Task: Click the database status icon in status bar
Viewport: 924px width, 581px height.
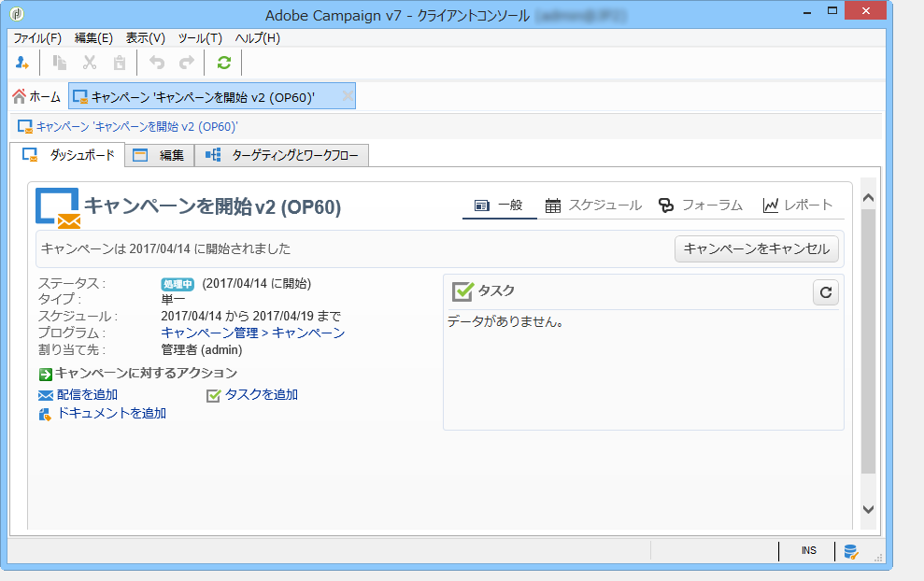Action: pos(850,551)
